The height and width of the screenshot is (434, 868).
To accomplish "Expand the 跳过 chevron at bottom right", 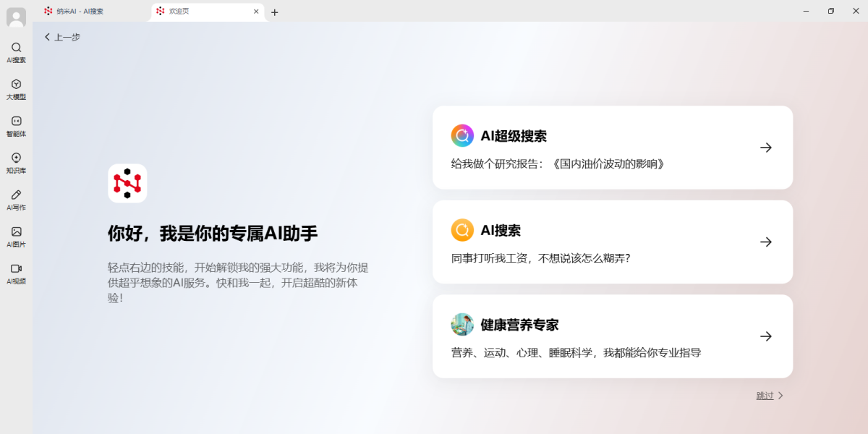I will pos(783,396).
